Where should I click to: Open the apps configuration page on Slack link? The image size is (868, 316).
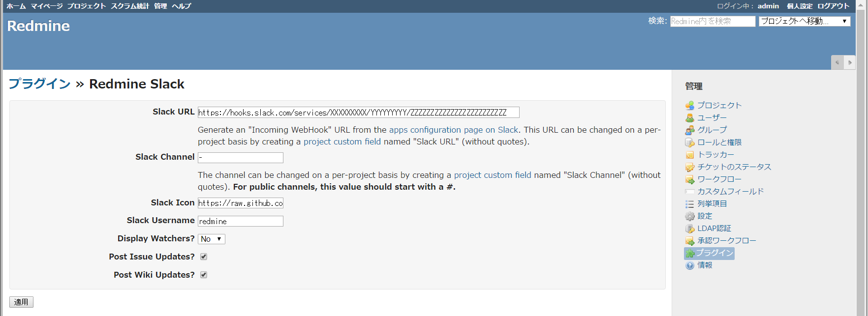pos(454,130)
